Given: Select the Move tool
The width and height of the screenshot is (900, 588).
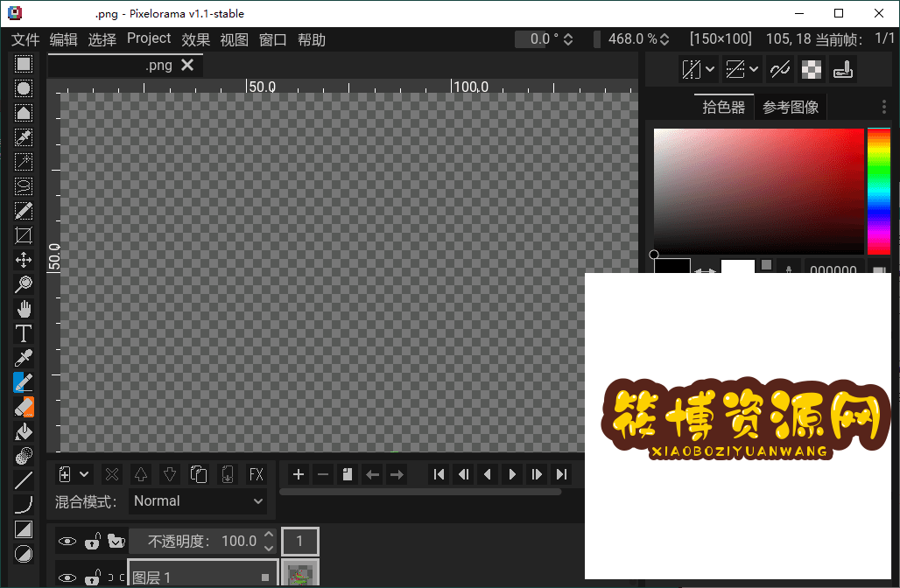Looking at the screenshot, I should (24, 260).
